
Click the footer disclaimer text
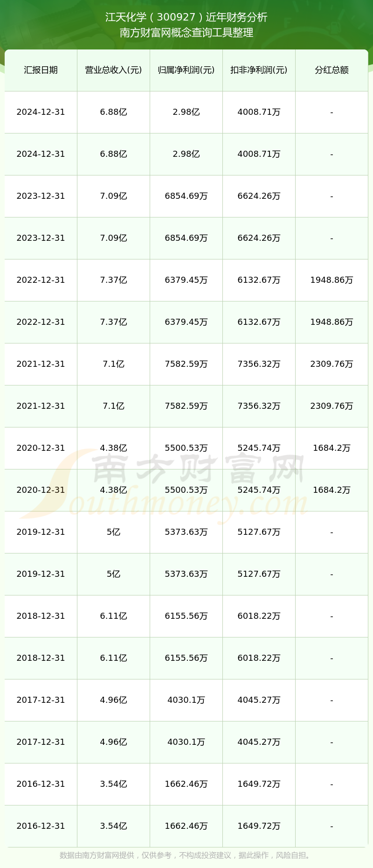point(186,855)
